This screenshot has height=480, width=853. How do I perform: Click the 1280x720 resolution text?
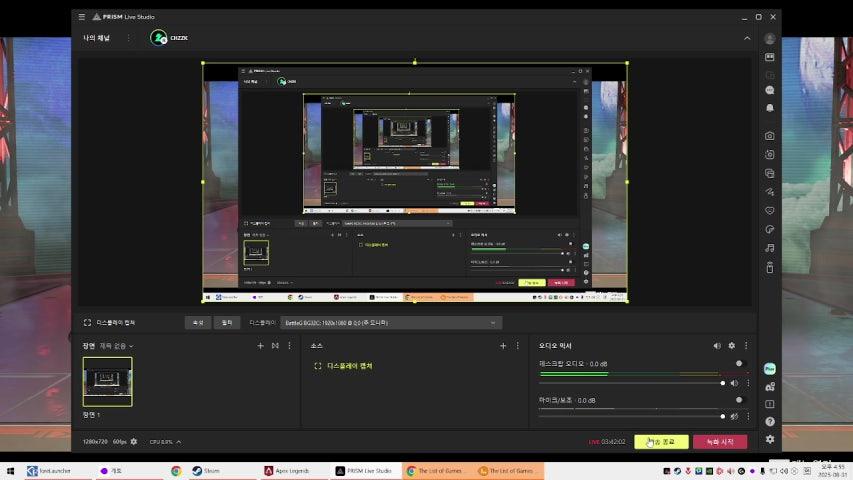pos(95,441)
